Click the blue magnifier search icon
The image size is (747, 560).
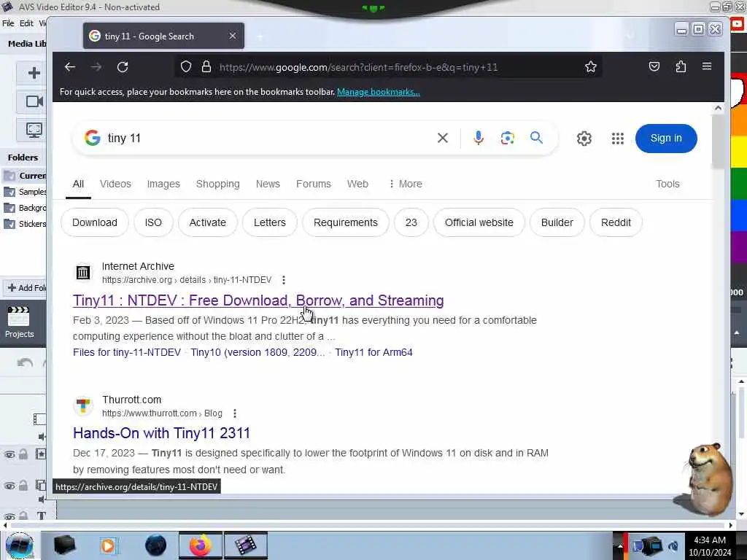[536, 138]
